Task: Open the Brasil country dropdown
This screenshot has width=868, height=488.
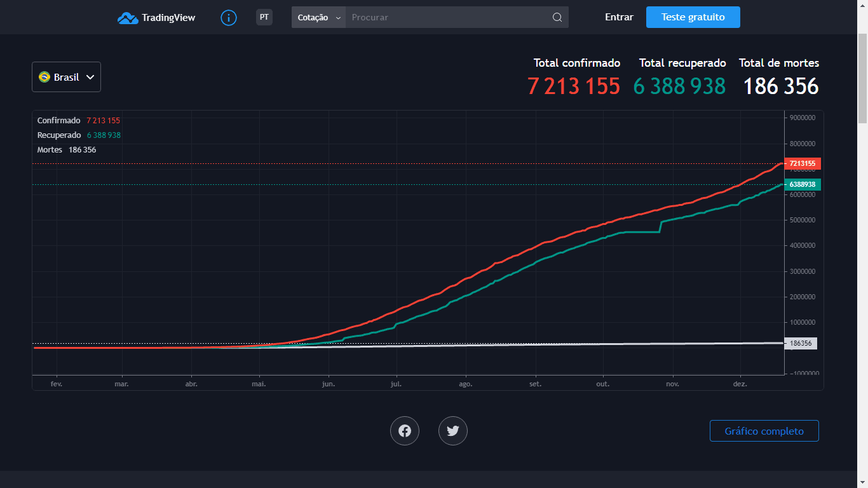Action: click(66, 77)
